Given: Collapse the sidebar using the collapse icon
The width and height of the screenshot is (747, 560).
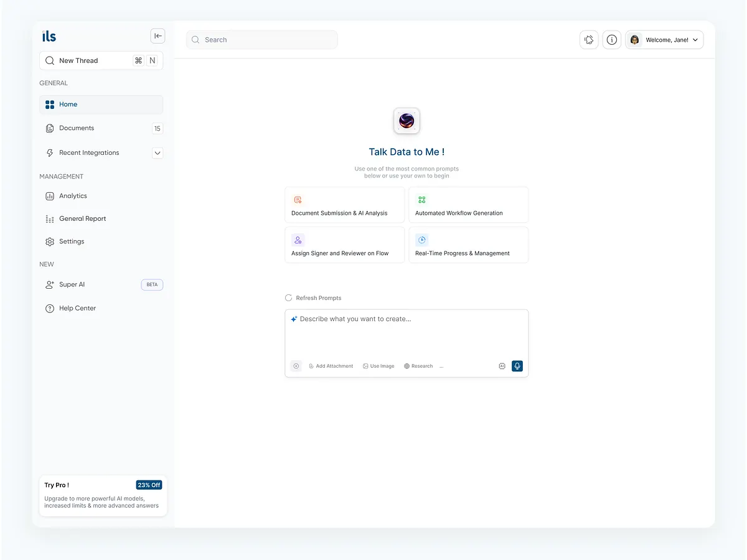Looking at the screenshot, I should click(x=157, y=35).
